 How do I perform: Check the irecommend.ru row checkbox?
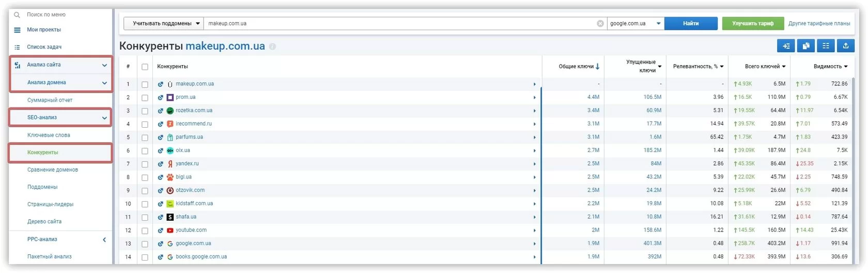[145, 124]
